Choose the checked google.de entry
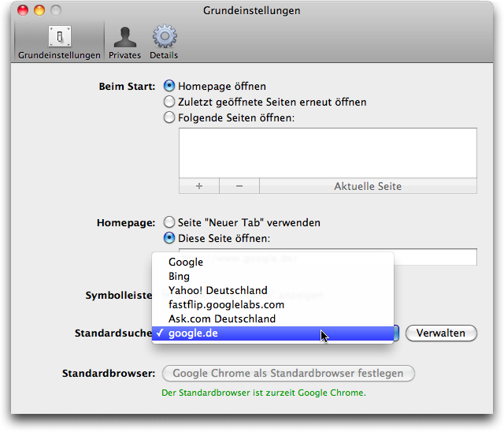Image resolution: width=504 pixels, height=432 pixels. pyautogui.click(x=272, y=333)
